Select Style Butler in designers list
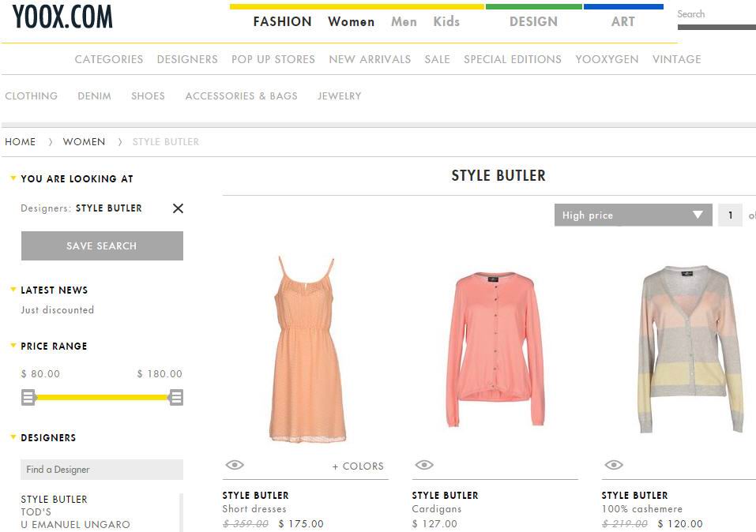Screen dimensions: 756x532 54,499
